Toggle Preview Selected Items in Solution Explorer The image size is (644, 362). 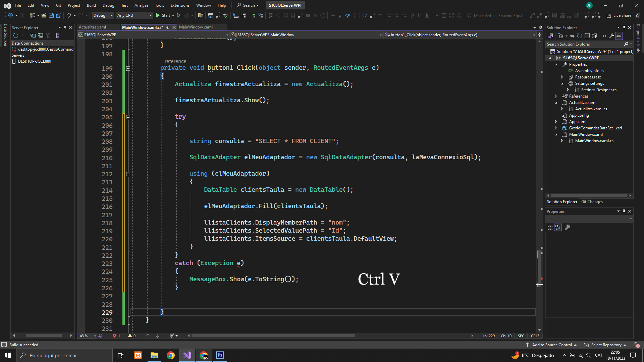click(x=619, y=36)
